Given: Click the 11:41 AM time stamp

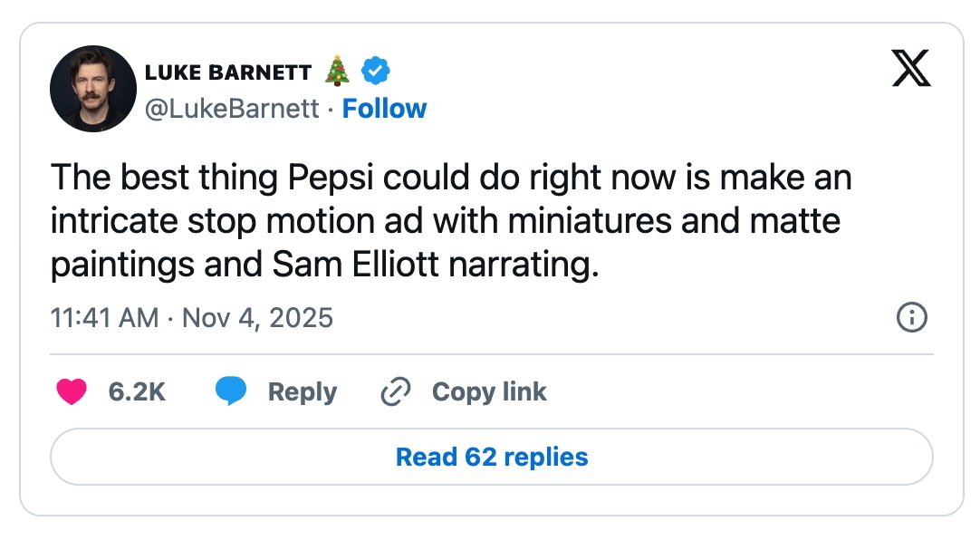Looking at the screenshot, I should (105, 318).
